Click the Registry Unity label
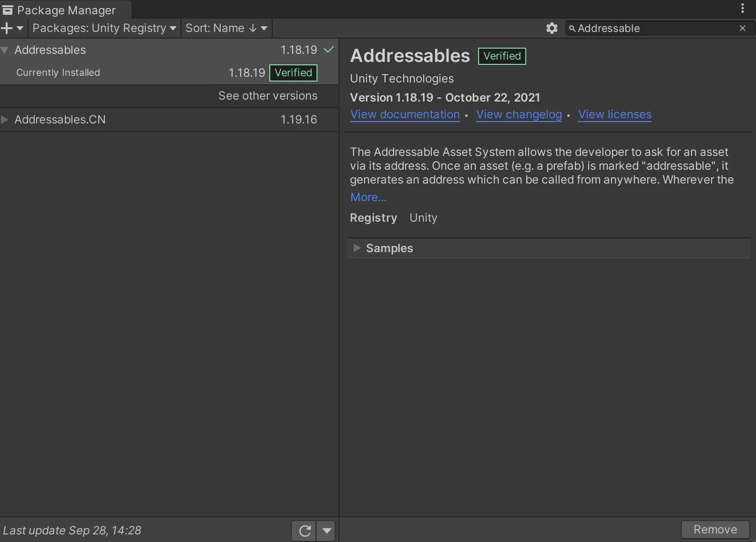 coord(394,218)
